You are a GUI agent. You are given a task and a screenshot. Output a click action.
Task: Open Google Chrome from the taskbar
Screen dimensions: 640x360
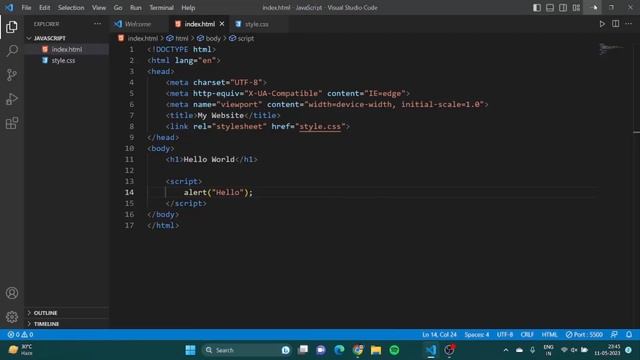point(358,350)
